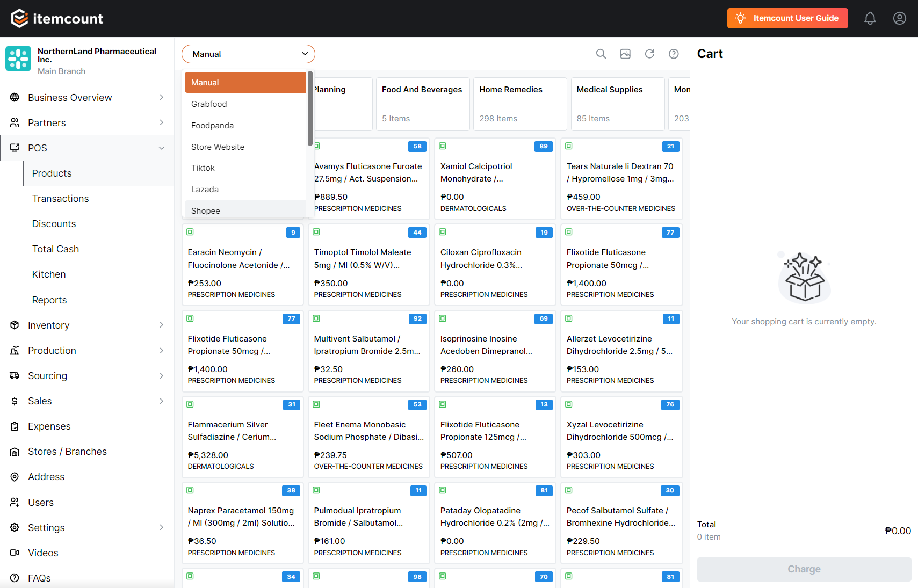Click the Sales dollar icon

pos(15,401)
